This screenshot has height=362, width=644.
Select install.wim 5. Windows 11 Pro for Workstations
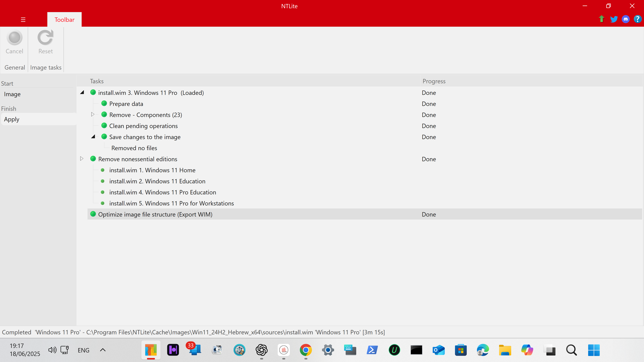coord(172,203)
